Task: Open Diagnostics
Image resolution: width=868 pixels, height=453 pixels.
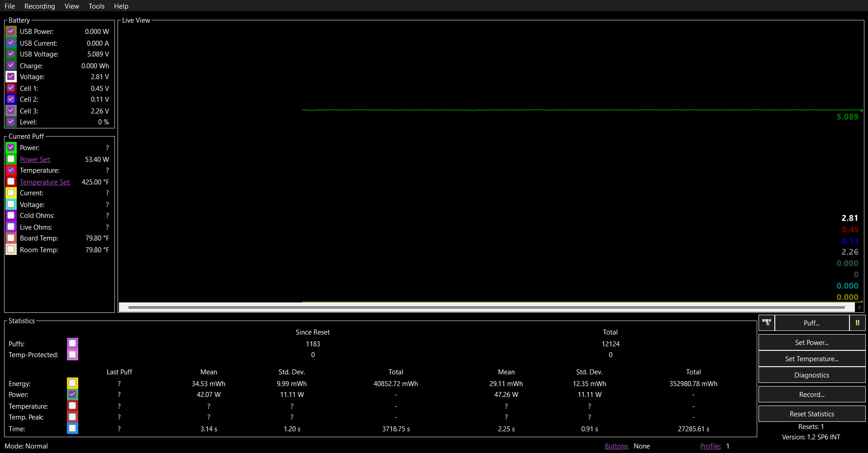Action: (x=811, y=375)
